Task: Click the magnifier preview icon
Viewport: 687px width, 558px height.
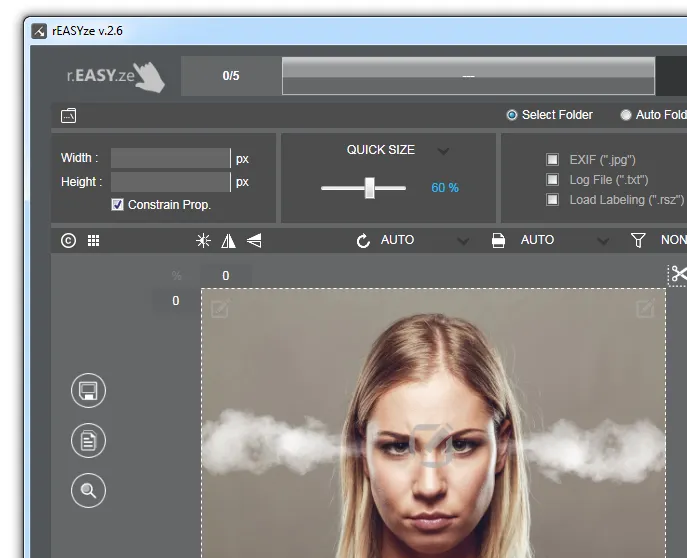Action: pyautogui.click(x=88, y=490)
